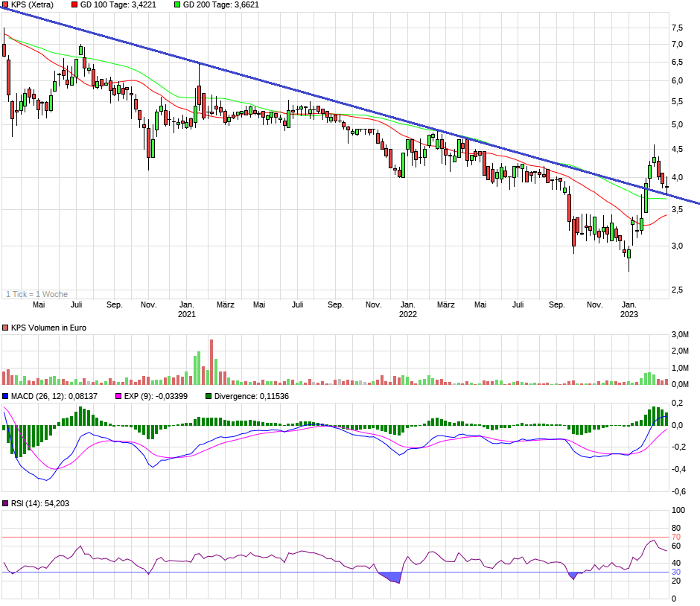700x606 pixels.
Task: Click the tallest volume bar near Januar 2021
Action: (211, 357)
